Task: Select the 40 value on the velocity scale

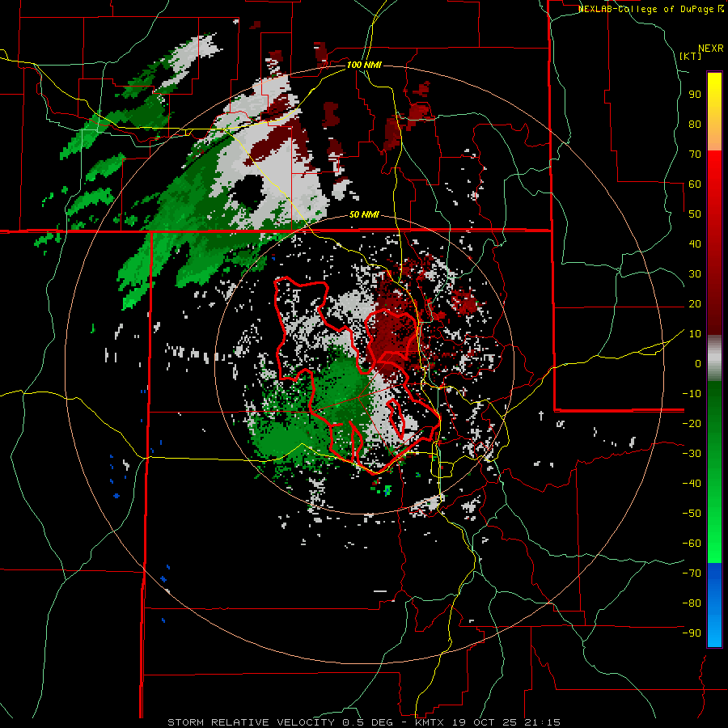Action: (x=695, y=243)
